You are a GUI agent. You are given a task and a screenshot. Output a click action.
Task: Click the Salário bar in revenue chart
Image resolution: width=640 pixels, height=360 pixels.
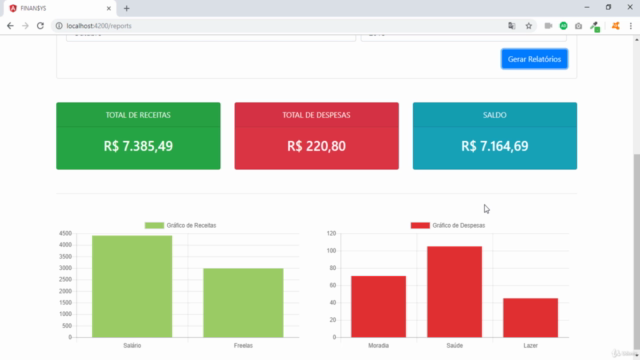tap(132, 287)
